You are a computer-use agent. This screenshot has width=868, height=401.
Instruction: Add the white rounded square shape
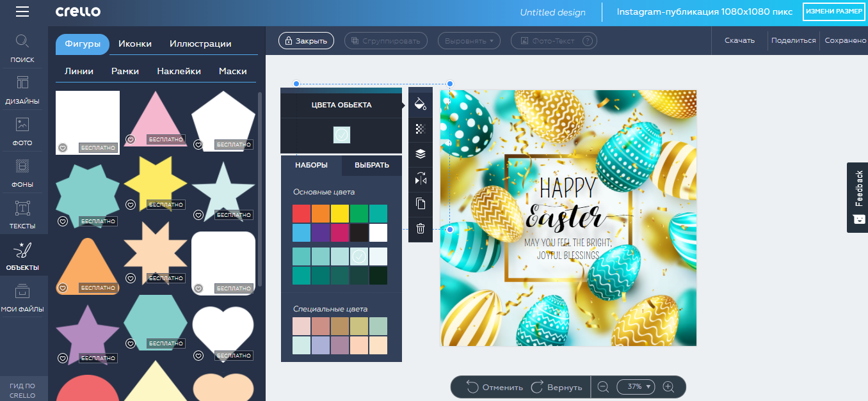(223, 263)
